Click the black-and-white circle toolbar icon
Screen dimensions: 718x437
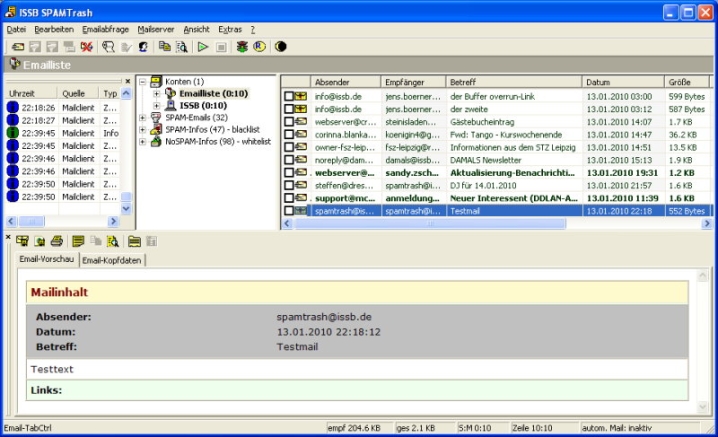(281, 47)
